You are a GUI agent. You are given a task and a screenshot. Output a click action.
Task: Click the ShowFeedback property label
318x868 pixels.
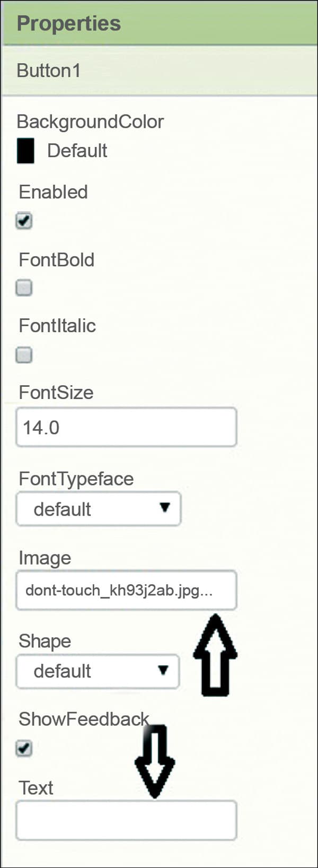[84, 719]
